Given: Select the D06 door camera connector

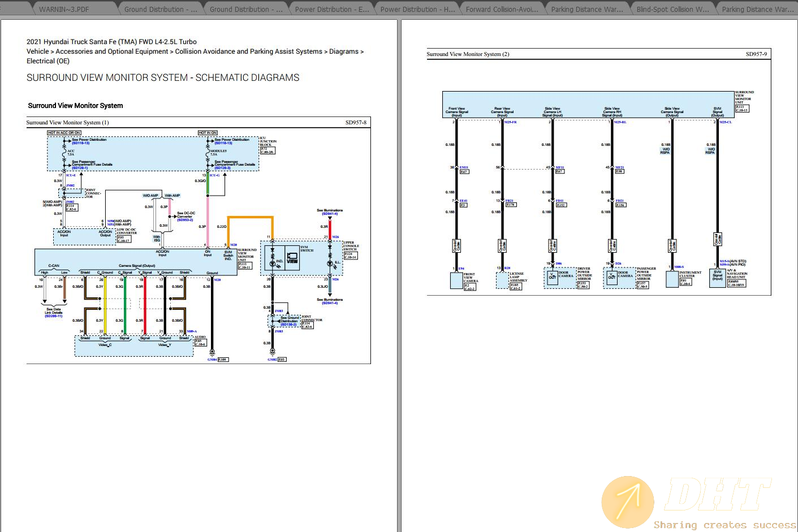Looking at the screenshot, I should pyautogui.click(x=559, y=263).
